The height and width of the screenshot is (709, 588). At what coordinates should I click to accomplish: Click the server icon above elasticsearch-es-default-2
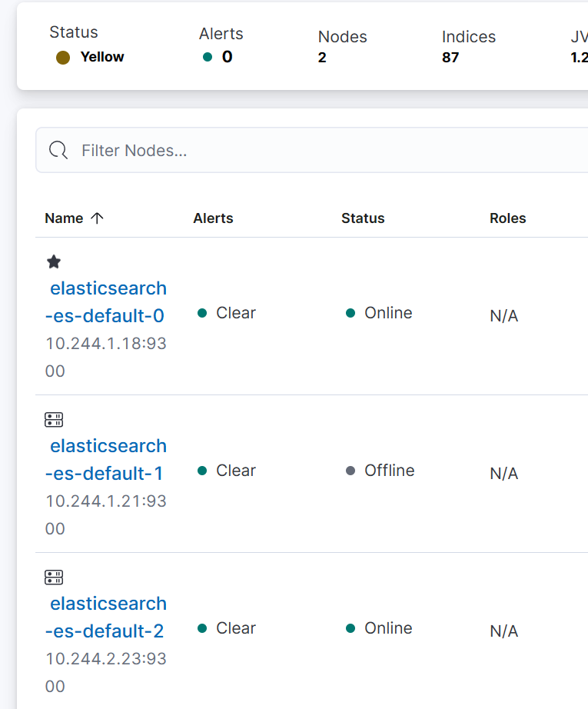pyautogui.click(x=54, y=578)
